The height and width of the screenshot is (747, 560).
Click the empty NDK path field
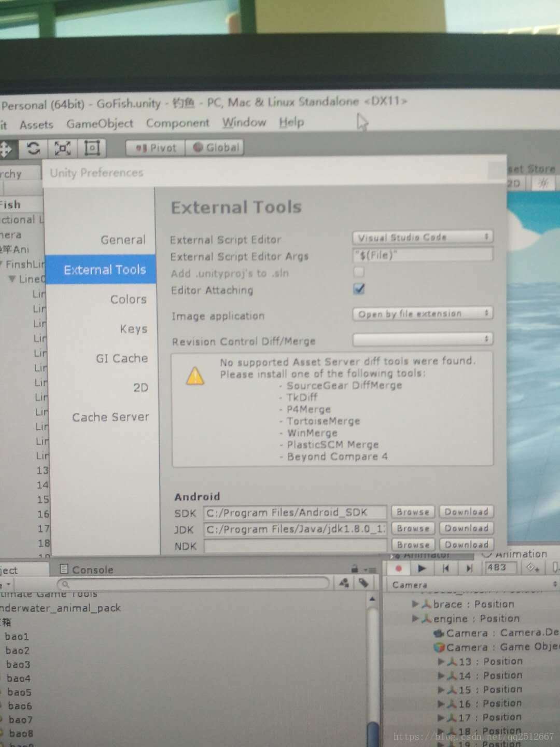[x=295, y=546]
